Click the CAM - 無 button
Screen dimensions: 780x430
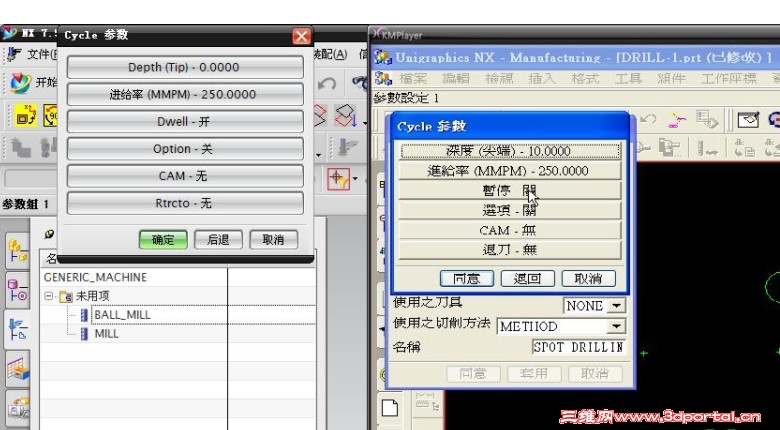(510, 230)
